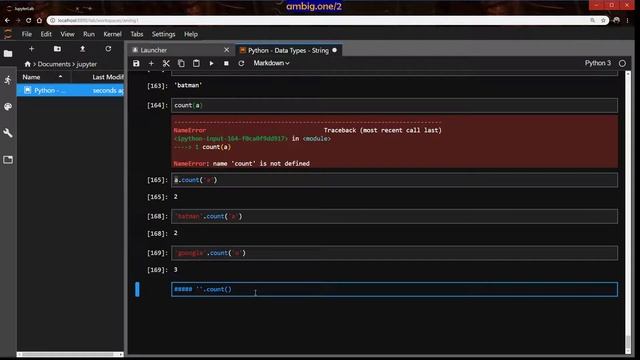Screen dimensions: 640x360
Task: Close the Launcher tab
Action: [227, 50]
